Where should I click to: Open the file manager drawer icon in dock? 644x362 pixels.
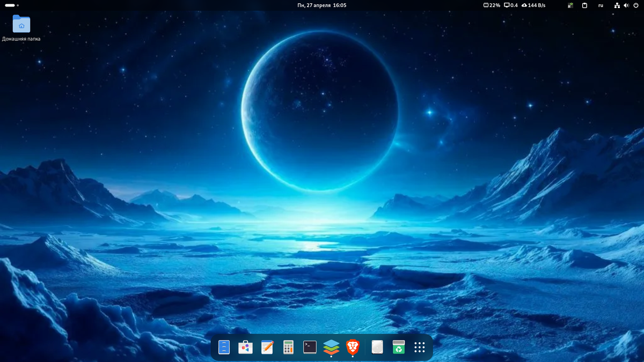click(224, 348)
